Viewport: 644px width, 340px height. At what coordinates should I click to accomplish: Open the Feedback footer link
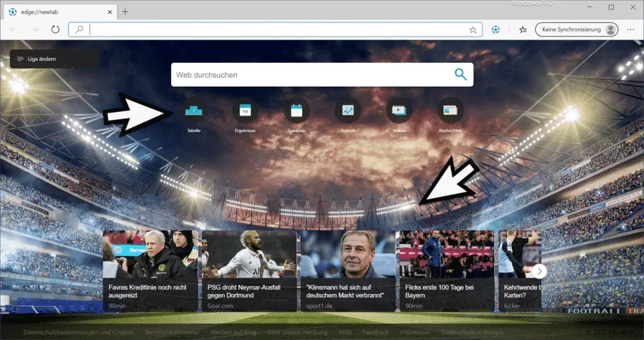[376, 332]
